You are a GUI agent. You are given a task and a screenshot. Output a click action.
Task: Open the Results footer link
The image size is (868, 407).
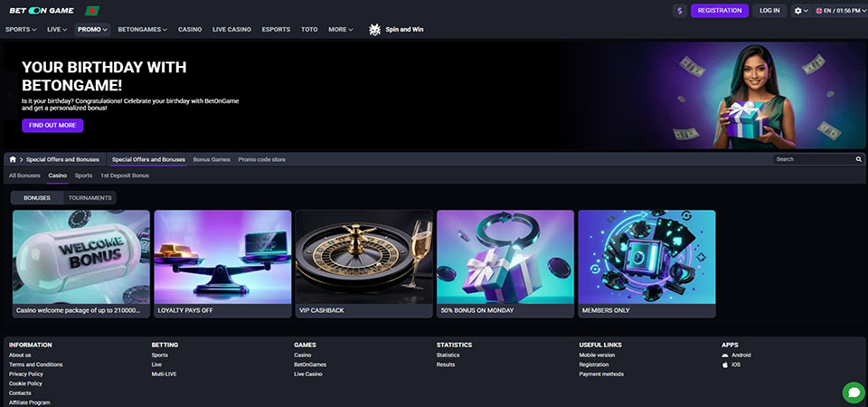(x=446, y=364)
